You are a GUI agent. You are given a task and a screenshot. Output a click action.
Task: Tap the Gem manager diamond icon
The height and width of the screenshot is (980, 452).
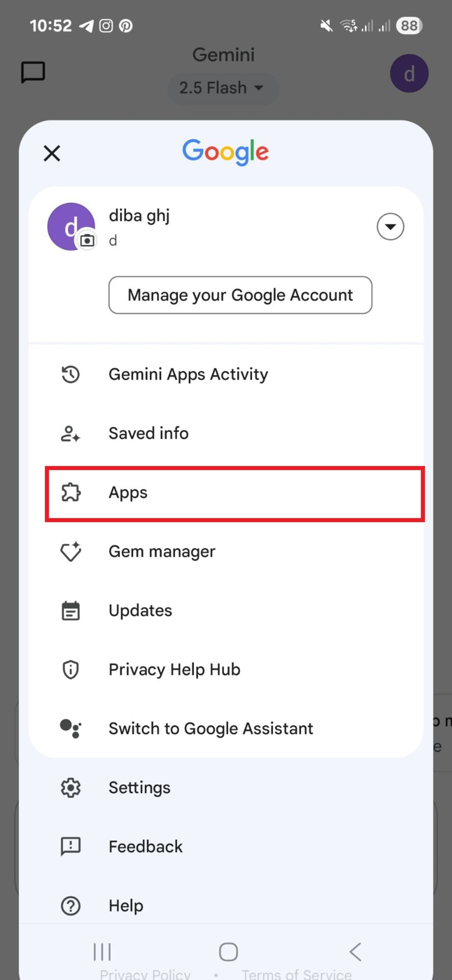(71, 551)
